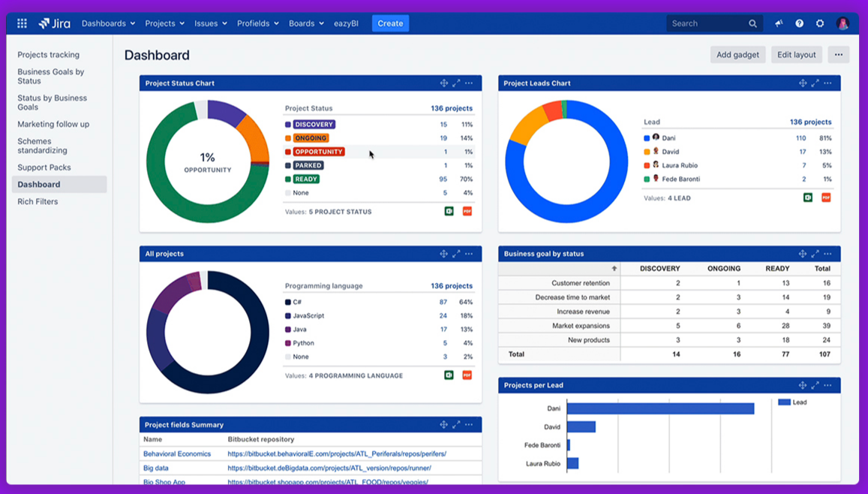The image size is (868, 494).
Task: Toggle sort arrow in Business goal table header
Action: pos(614,269)
